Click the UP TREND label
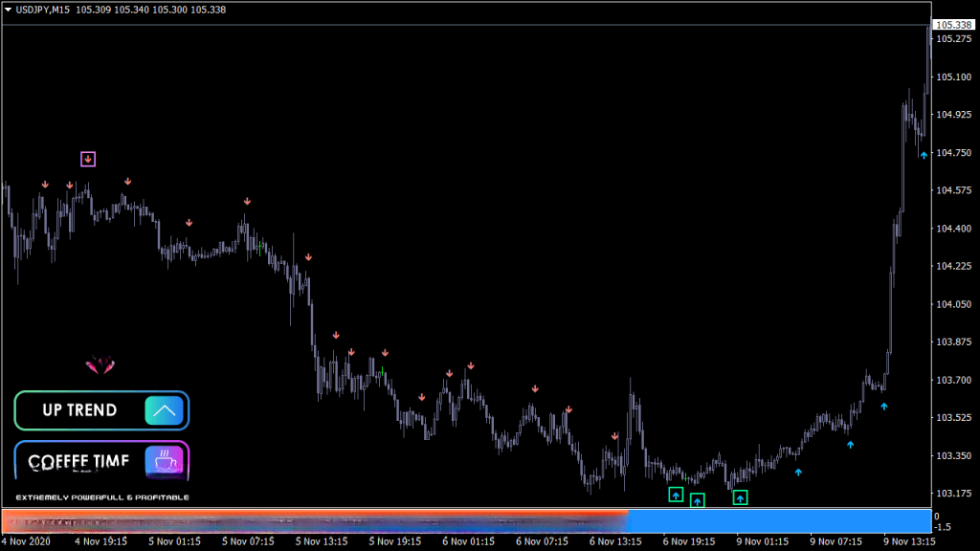Viewport: 980px width, 551px height. (79, 410)
